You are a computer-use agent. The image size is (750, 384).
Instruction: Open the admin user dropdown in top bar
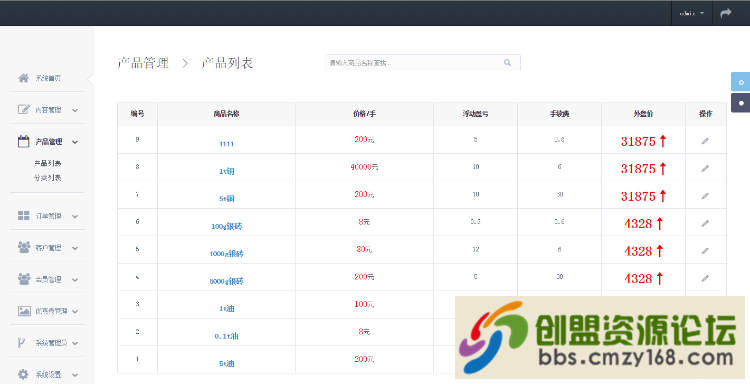pyautogui.click(x=692, y=13)
